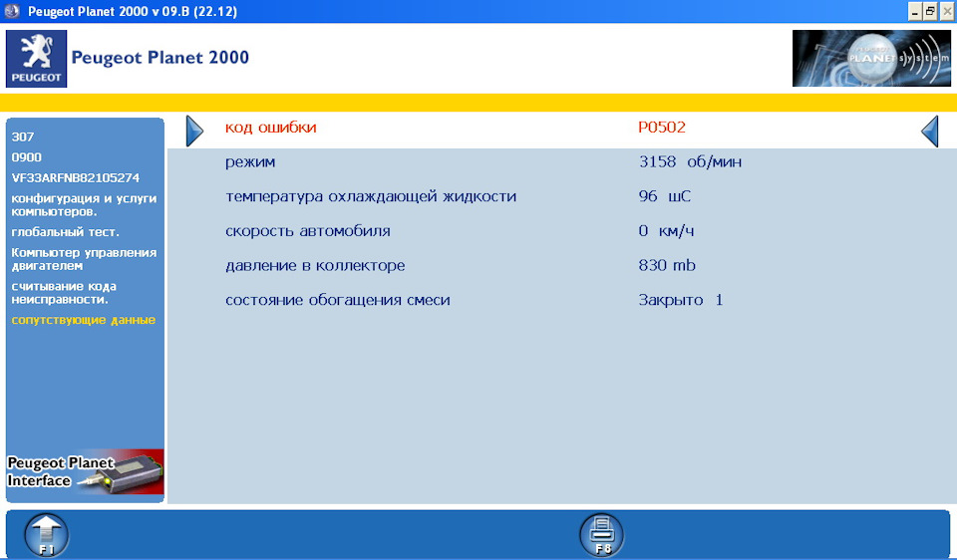Click the 0 км/ч speed value
The height and width of the screenshot is (560, 957).
click(x=667, y=231)
